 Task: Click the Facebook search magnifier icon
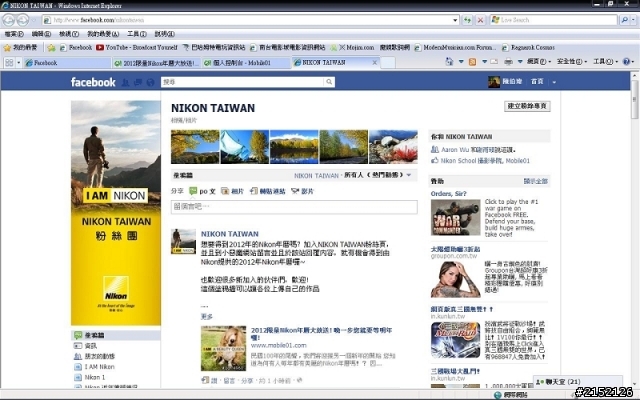coord(329,82)
